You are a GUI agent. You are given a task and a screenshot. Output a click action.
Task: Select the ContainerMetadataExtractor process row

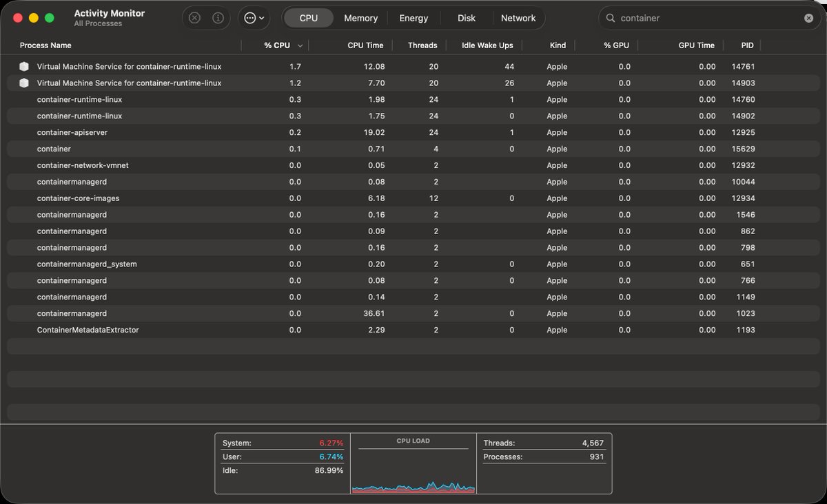pyautogui.click(x=413, y=330)
